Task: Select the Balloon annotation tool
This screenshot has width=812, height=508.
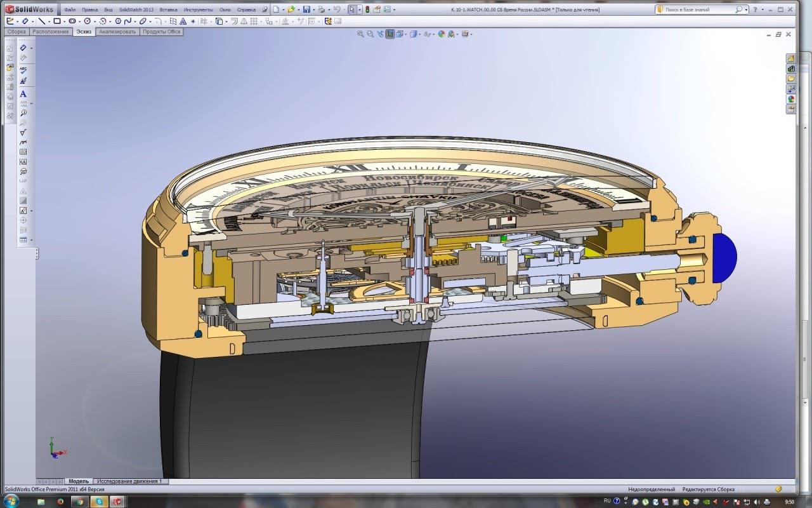Action: pos(23,113)
